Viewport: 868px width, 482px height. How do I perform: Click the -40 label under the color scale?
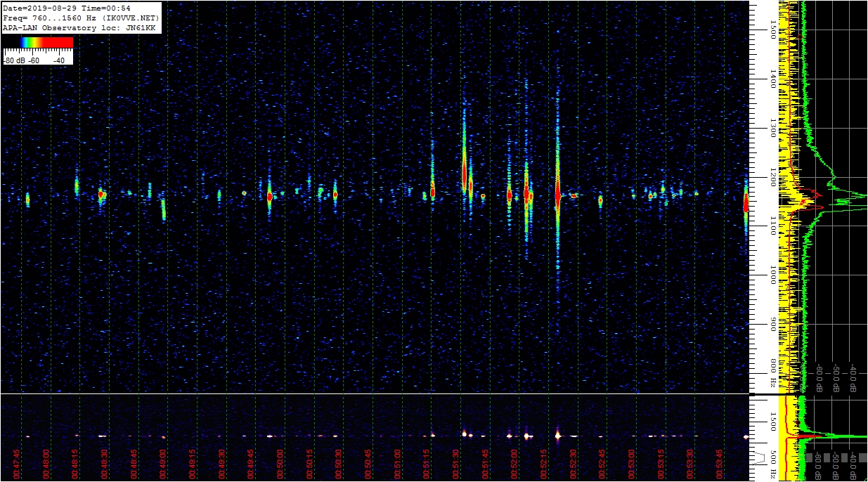click(x=58, y=60)
